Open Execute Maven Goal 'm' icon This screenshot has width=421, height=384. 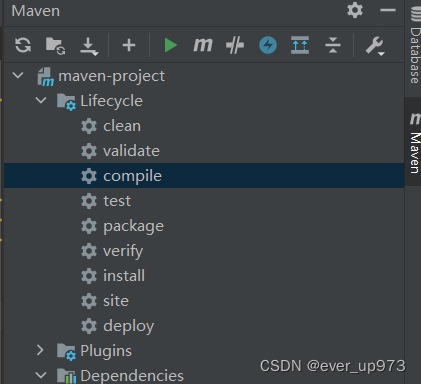point(203,45)
